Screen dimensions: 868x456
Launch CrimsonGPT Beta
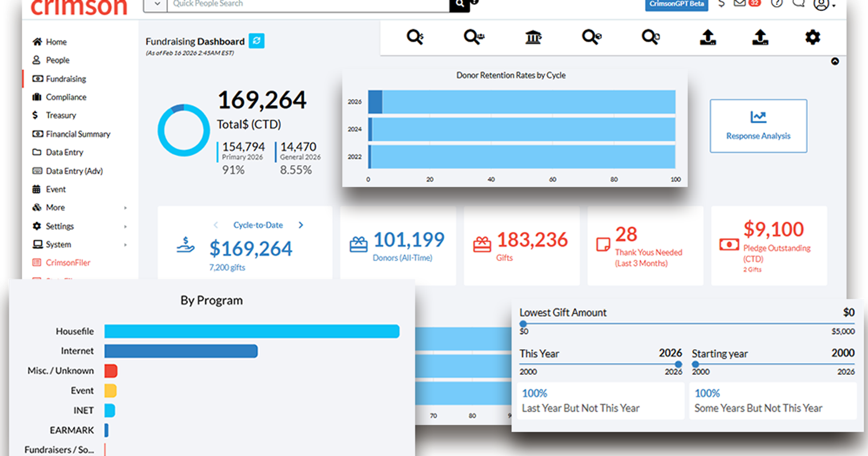pos(677,4)
